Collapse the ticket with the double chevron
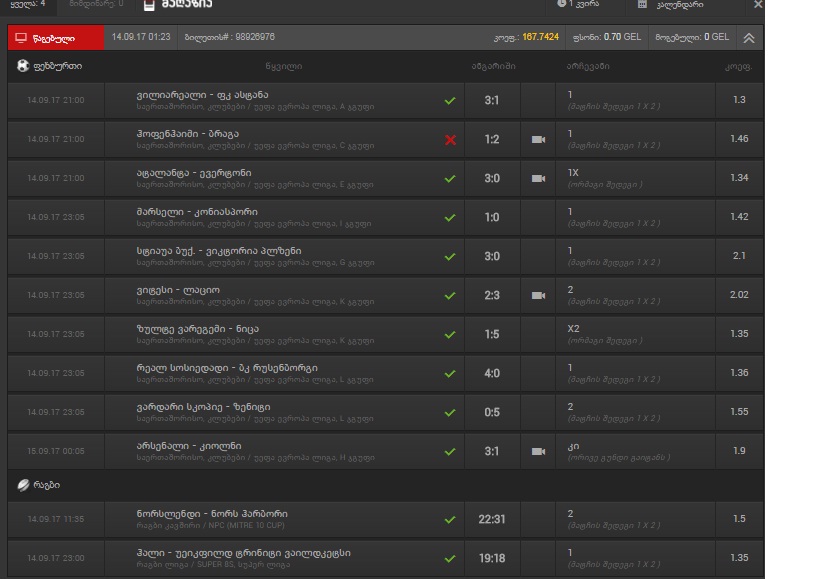This screenshot has width=819, height=579. point(749,38)
